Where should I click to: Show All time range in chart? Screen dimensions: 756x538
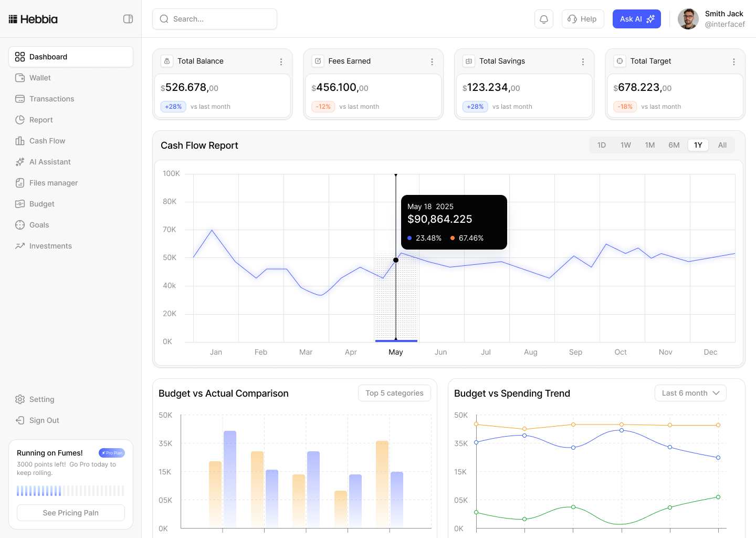(x=722, y=145)
